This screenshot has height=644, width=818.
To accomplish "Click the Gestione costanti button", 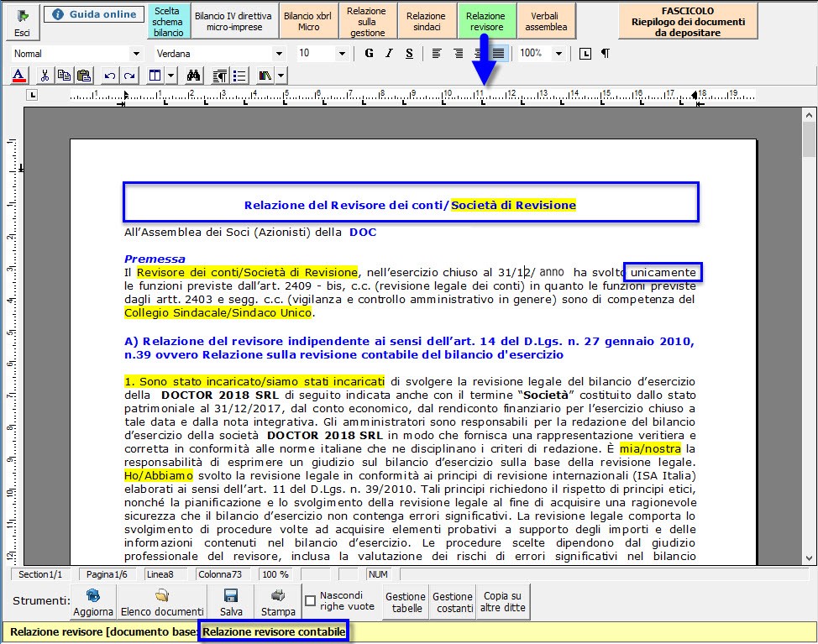I will [453, 602].
